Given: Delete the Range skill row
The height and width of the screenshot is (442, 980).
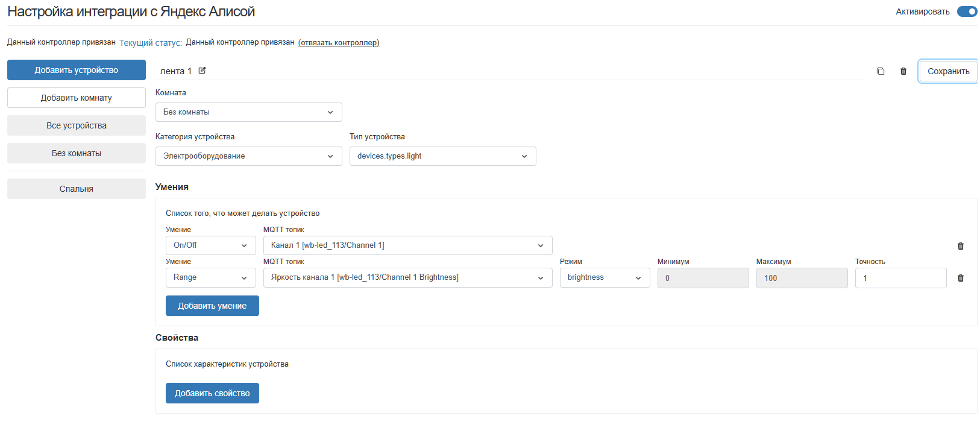Looking at the screenshot, I should tap(961, 278).
